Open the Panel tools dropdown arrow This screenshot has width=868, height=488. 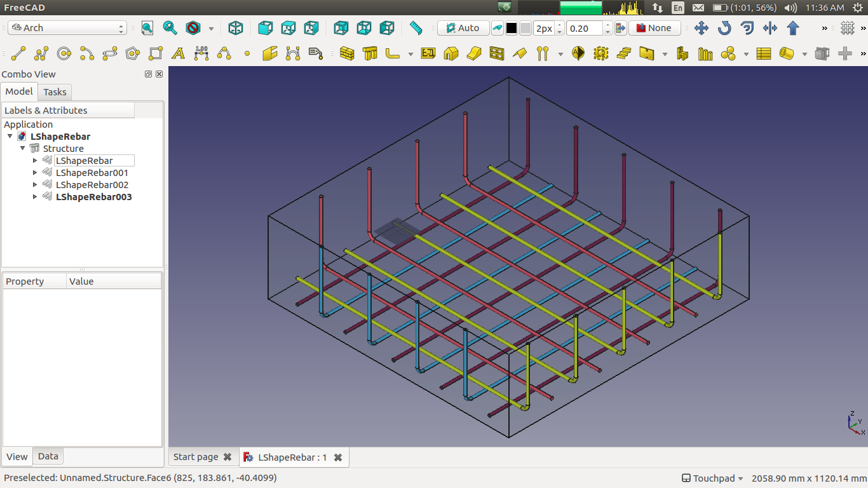click(x=665, y=54)
